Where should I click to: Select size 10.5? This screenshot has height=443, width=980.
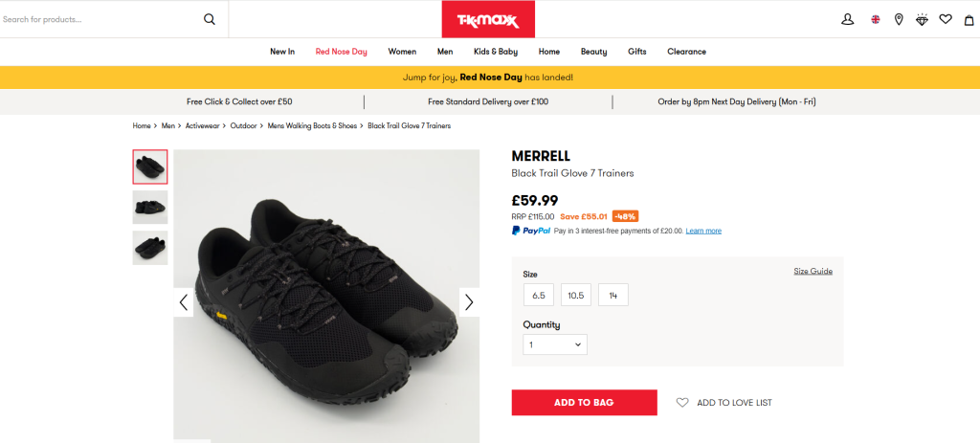click(x=576, y=296)
